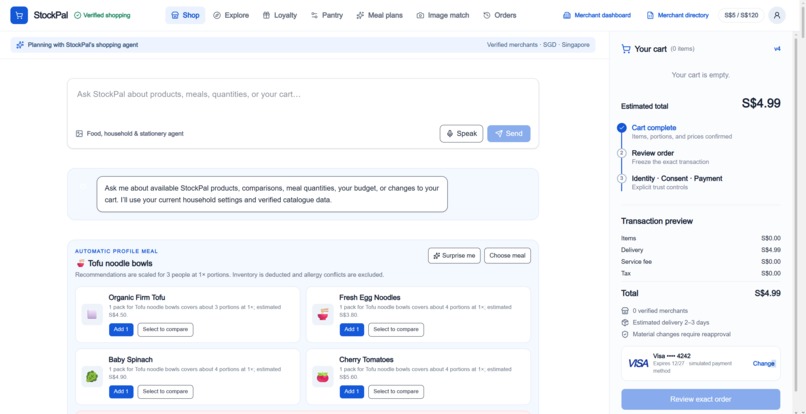Click the v4 cart version label
This screenshot has width=806, height=414.
coord(777,49)
